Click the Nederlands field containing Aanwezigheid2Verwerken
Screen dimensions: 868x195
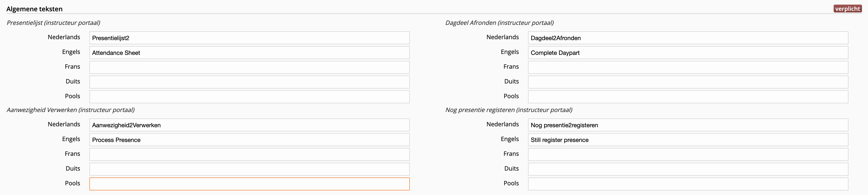tap(249, 125)
